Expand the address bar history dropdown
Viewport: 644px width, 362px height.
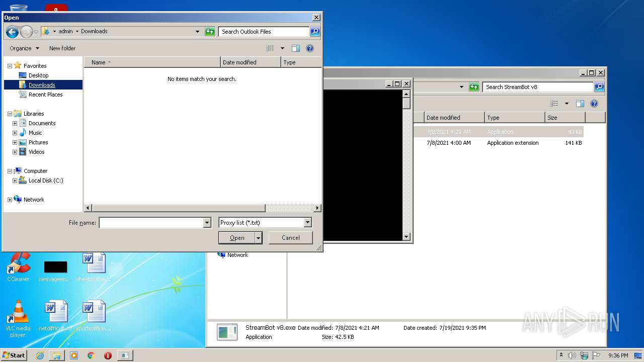point(197,32)
